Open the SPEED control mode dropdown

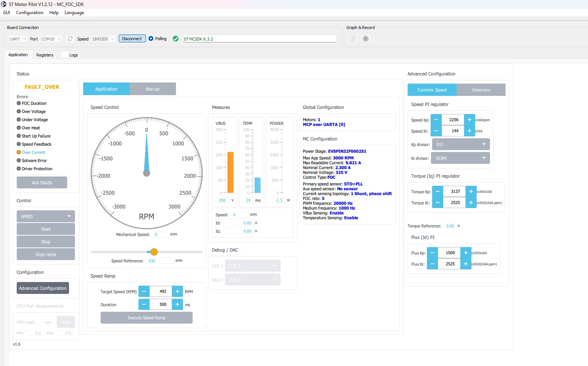(46, 216)
